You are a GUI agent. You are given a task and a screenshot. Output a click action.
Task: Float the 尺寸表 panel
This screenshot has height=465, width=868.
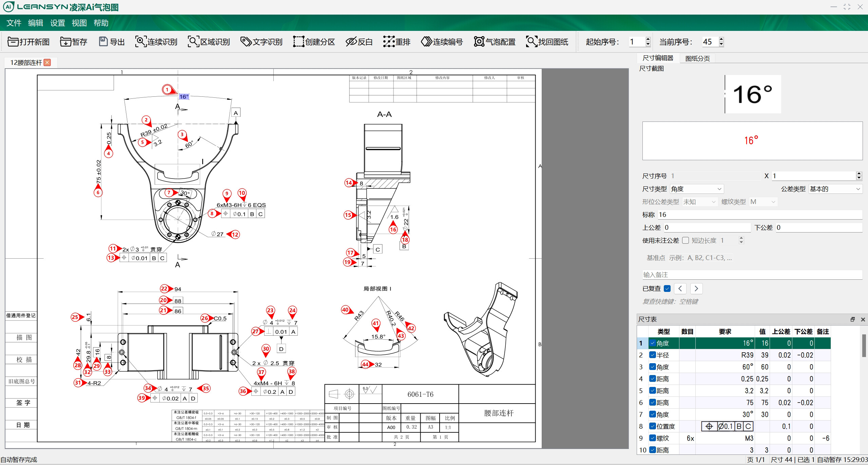click(x=853, y=319)
